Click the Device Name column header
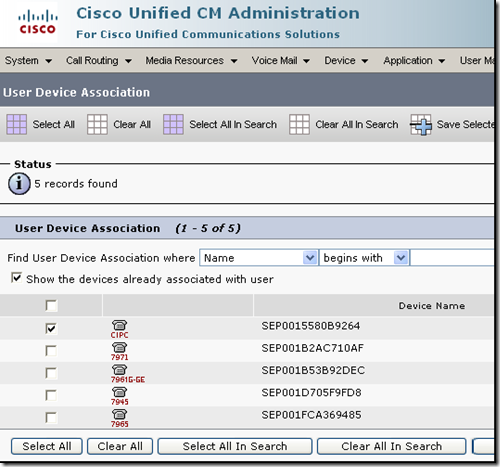 [x=432, y=306]
